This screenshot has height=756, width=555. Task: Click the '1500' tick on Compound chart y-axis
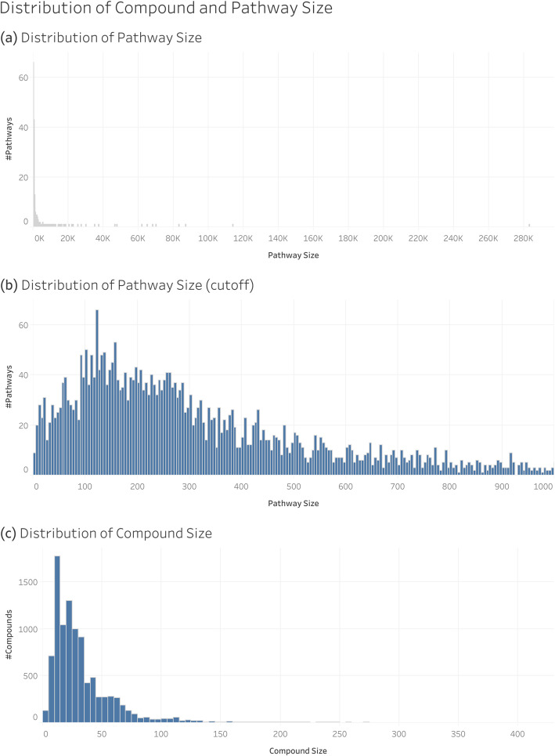pyautogui.click(x=28, y=582)
